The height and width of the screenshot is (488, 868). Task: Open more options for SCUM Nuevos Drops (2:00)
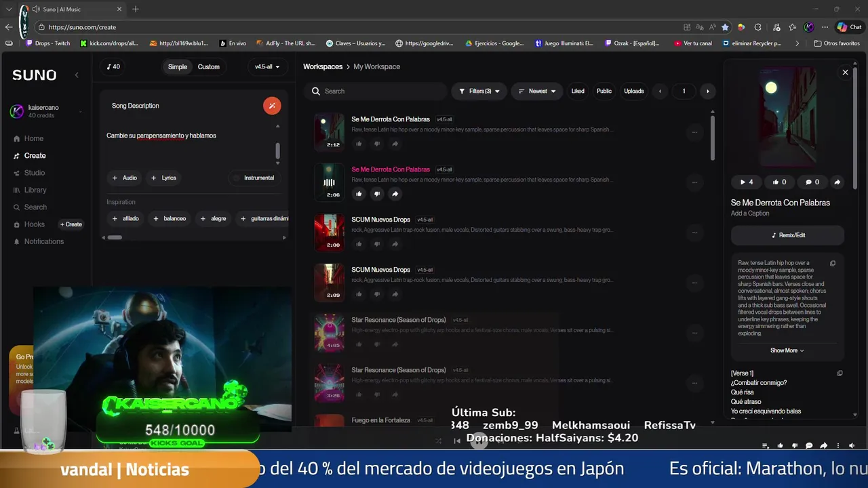click(694, 232)
